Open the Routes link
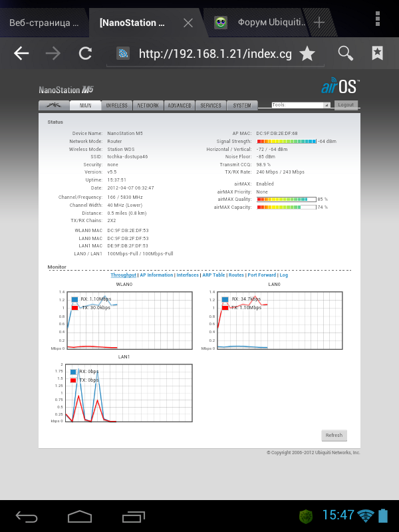Image resolution: width=399 pixels, height=532 pixels. pos(236,275)
